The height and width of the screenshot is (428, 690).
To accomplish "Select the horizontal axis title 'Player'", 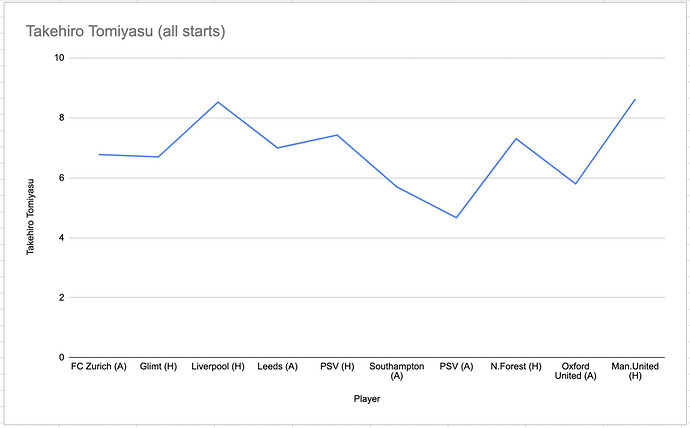I will coord(366,399).
